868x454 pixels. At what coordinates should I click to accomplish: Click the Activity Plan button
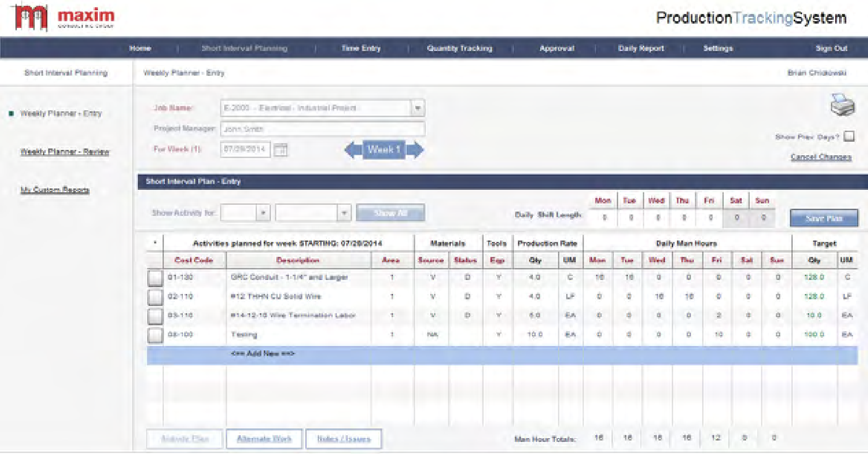pos(185,439)
